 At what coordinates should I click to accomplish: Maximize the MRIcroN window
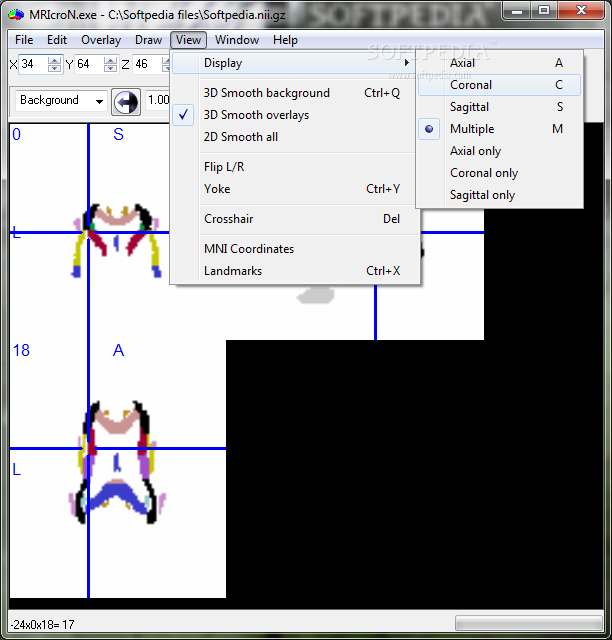544,11
